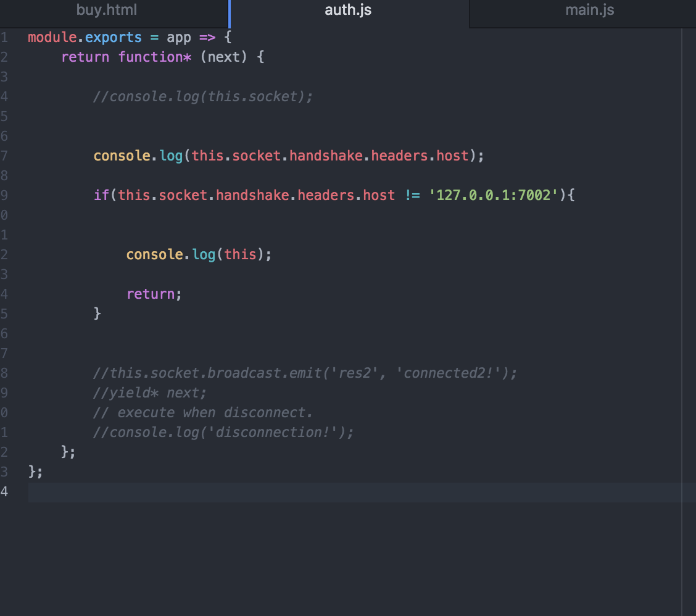Switch to the main.js tab
Screen dimensions: 696x616
click(589, 9)
